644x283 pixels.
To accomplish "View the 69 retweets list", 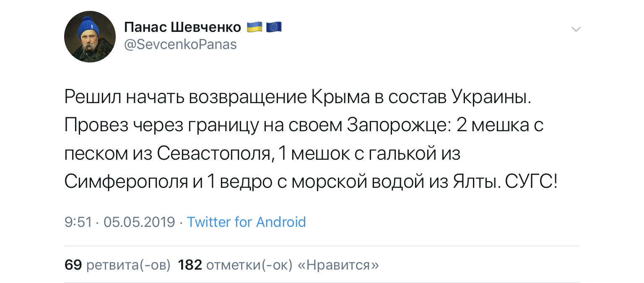I will point(73,265).
